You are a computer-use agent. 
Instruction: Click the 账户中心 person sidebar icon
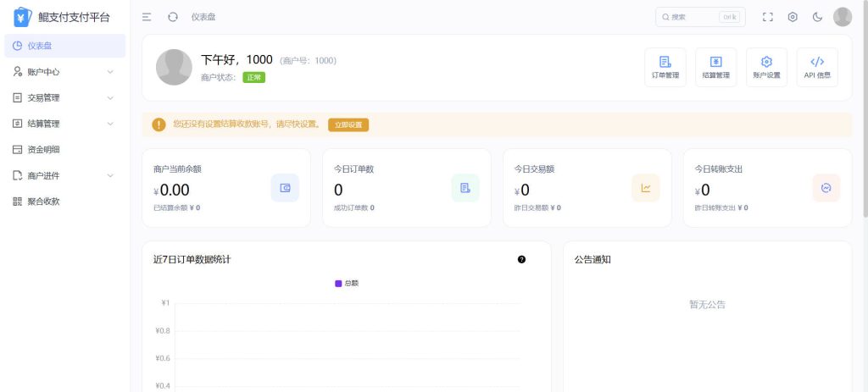click(17, 72)
